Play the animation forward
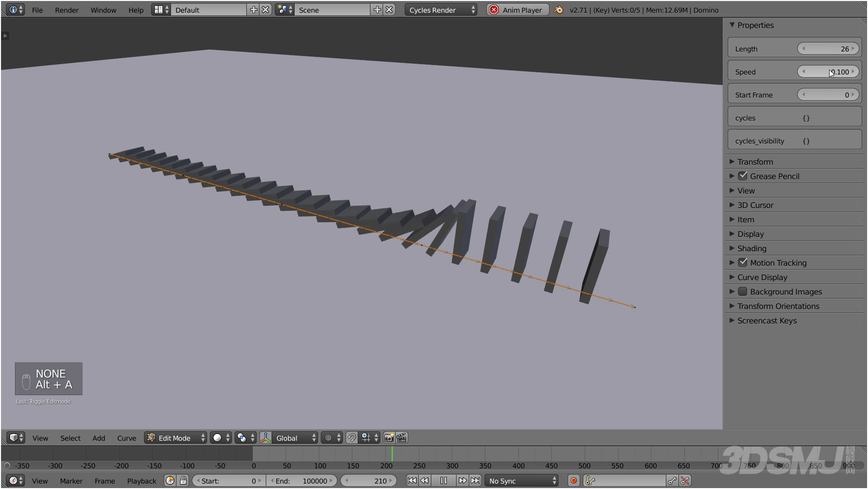The width and height of the screenshot is (868, 489). (462, 480)
